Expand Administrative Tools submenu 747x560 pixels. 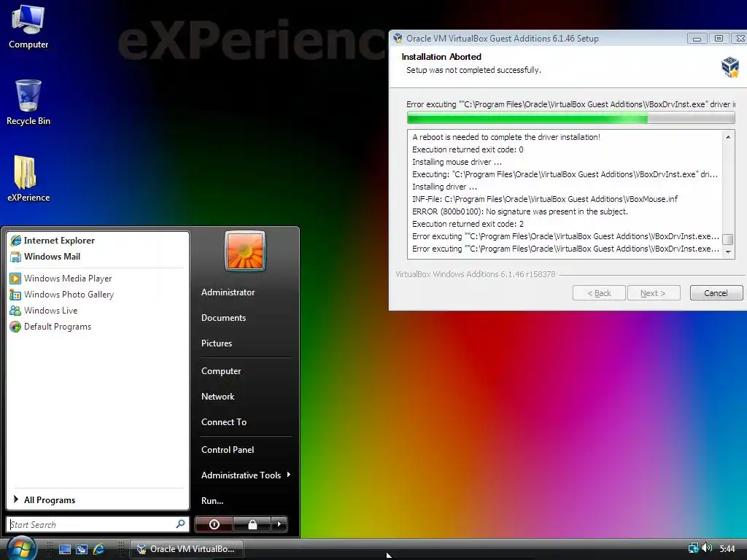[245, 475]
